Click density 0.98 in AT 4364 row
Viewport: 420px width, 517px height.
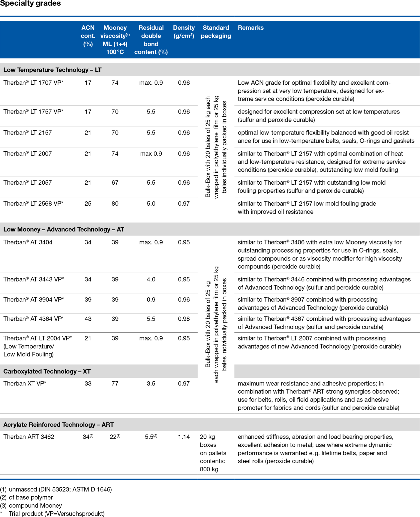(184, 319)
